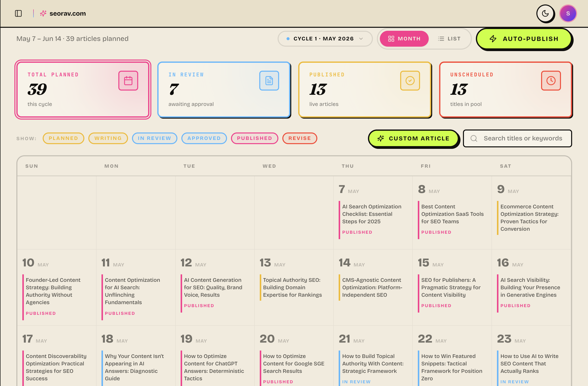This screenshot has height=386, width=588.
Task: Open 'Best Content Optimization SaaS Tools' article
Action: 452,220
